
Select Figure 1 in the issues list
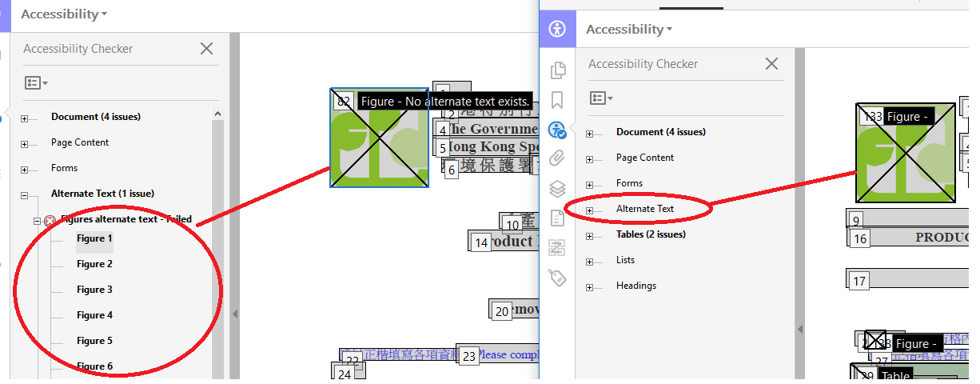pyautogui.click(x=94, y=238)
